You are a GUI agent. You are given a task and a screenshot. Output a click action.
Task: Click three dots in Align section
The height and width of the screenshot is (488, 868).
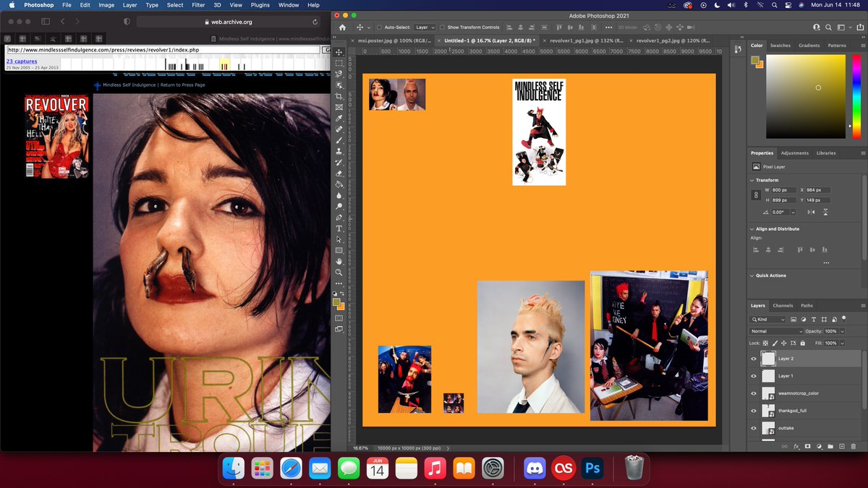pyautogui.click(x=825, y=262)
